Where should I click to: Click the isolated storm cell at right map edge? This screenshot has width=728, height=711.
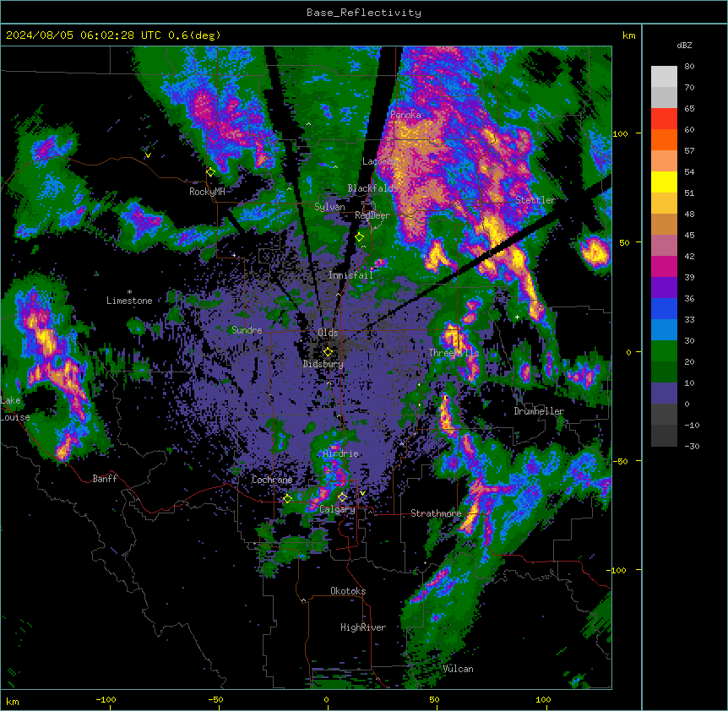pyautogui.click(x=594, y=252)
